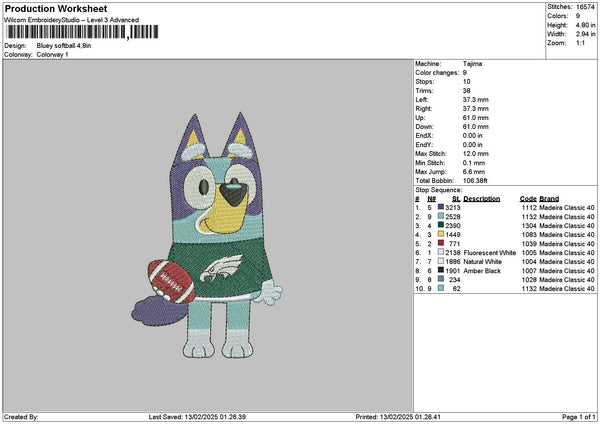Click the blue swatch for code 1028
This screenshot has height=424, width=600.
click(441, 279)
